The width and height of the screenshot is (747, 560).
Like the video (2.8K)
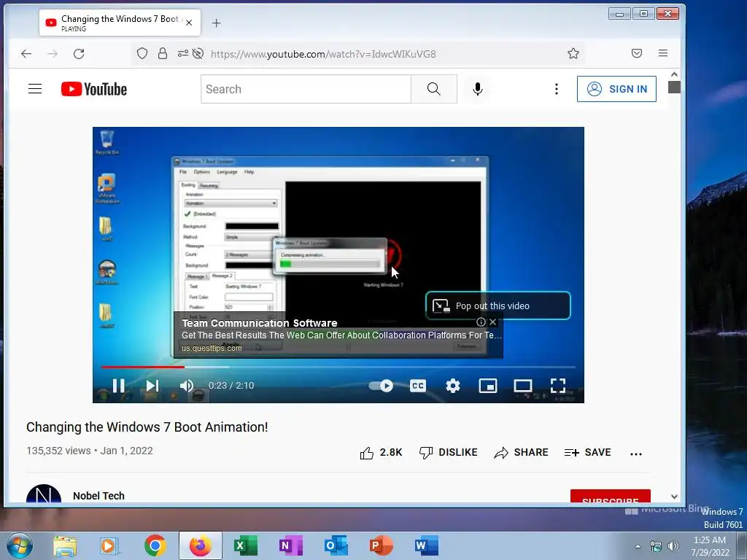(x=381, y=452)
